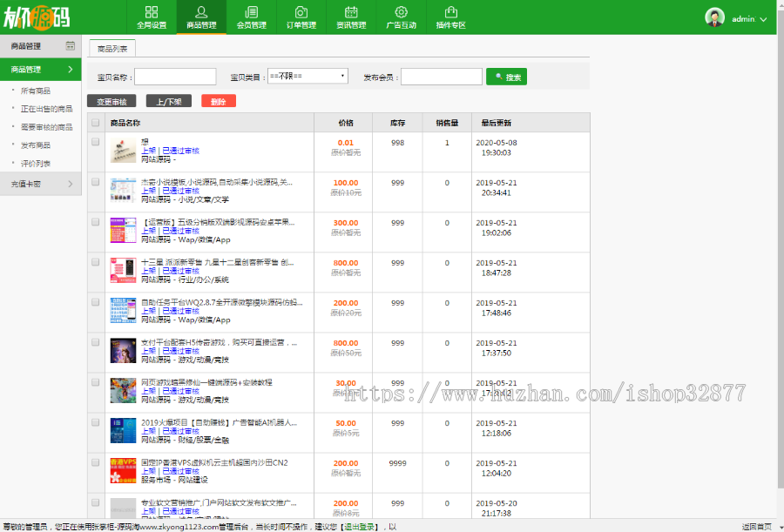Check the box for 杰奇小说模板 row

[96, 182]
